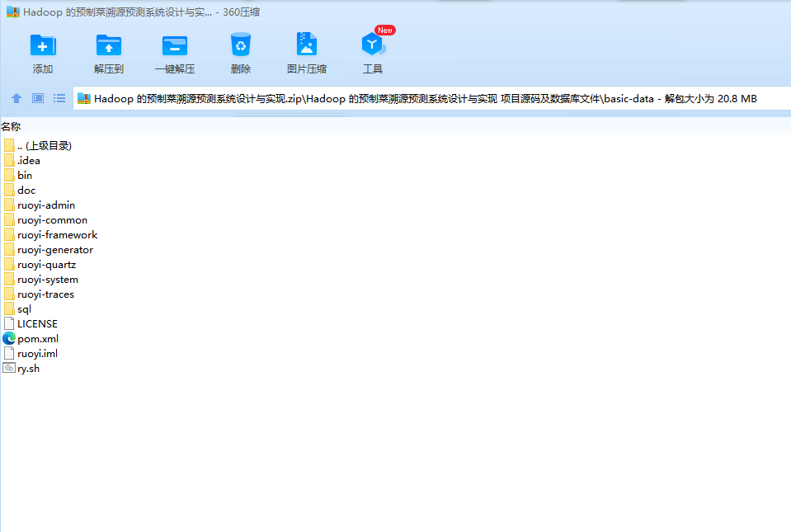The image size is (791, 532).
Task: Select the bin folder
Action: click(18, 176)
